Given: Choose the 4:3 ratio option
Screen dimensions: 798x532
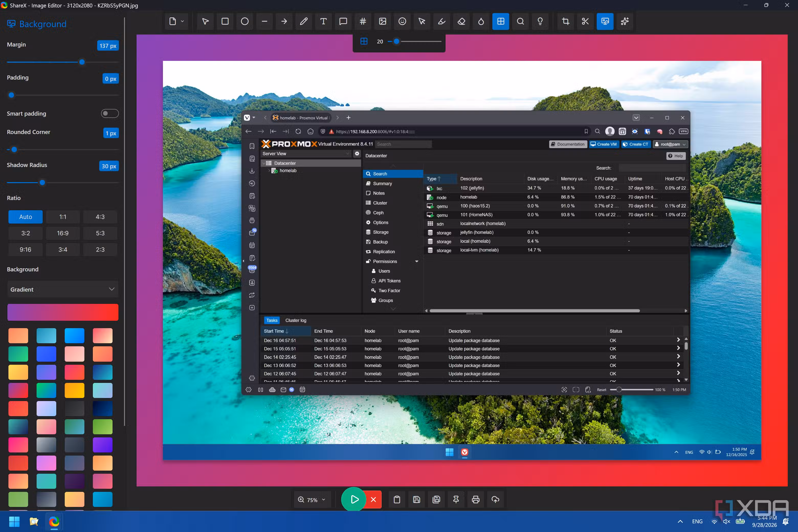Looking at the screenshot, I should click(100, 217).
